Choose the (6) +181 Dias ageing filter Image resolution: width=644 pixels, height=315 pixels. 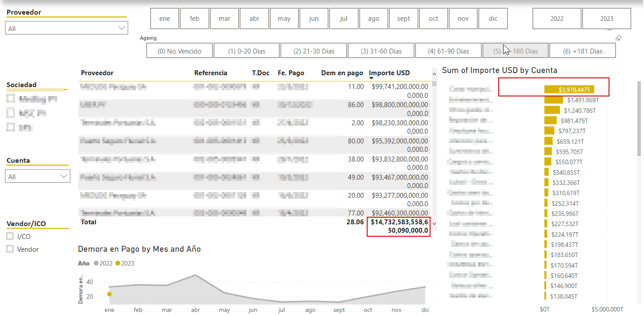point(582,51)
